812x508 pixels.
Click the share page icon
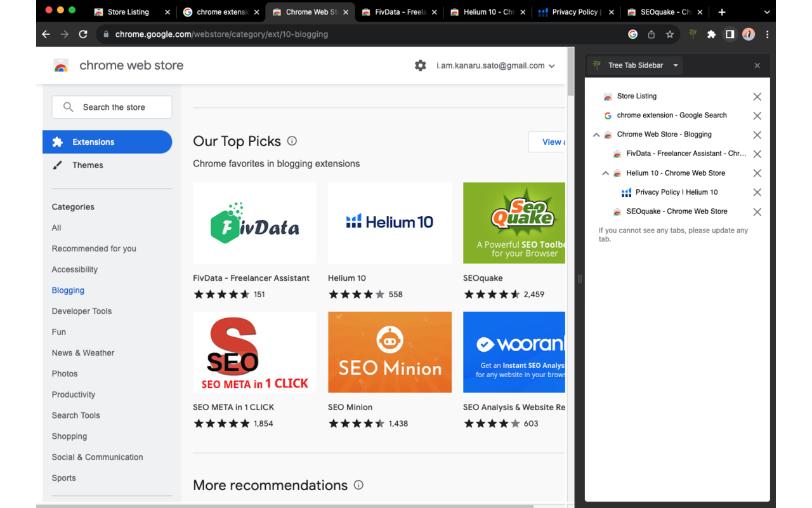point(651,34)
